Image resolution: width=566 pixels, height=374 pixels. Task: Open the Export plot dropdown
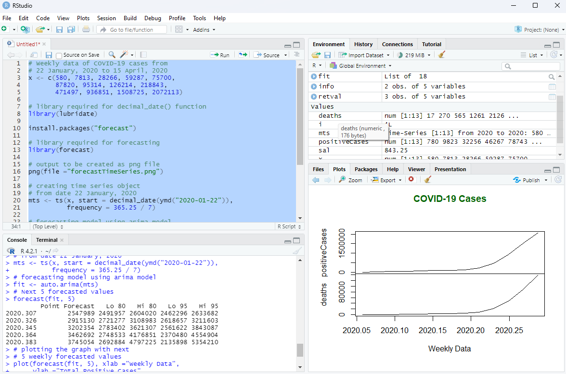point(387,180)
